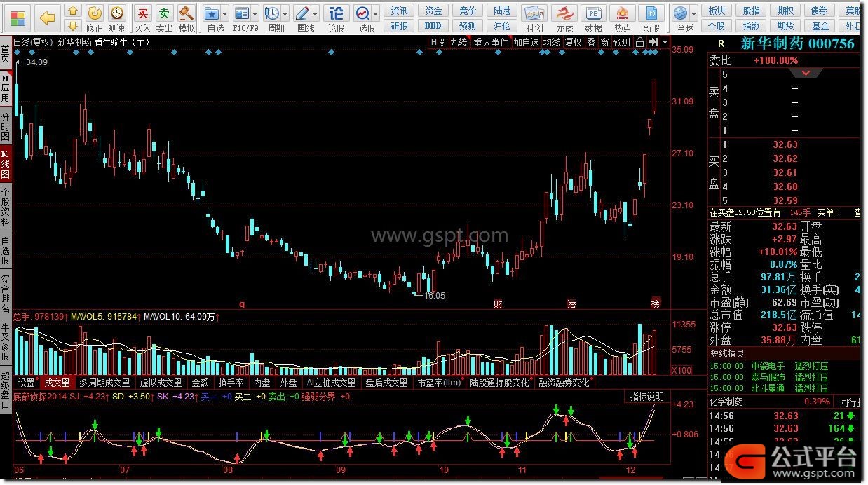Switch to the 多周期成交量 tab
The image size is (868, 485).
[104, 383]
